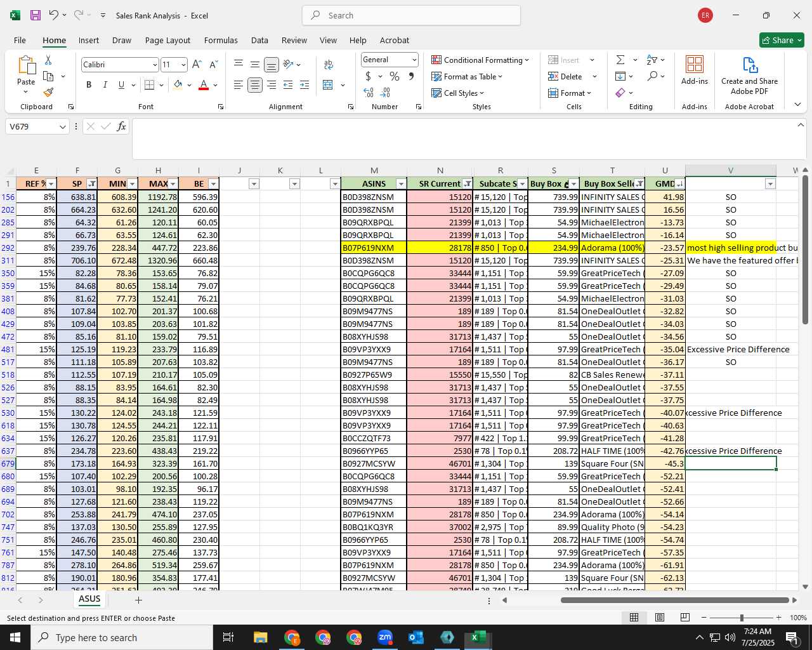Cut selection with the scissors icon
Image resolution: width=812 pixels, height=650 pixels.
coord(48,60)
